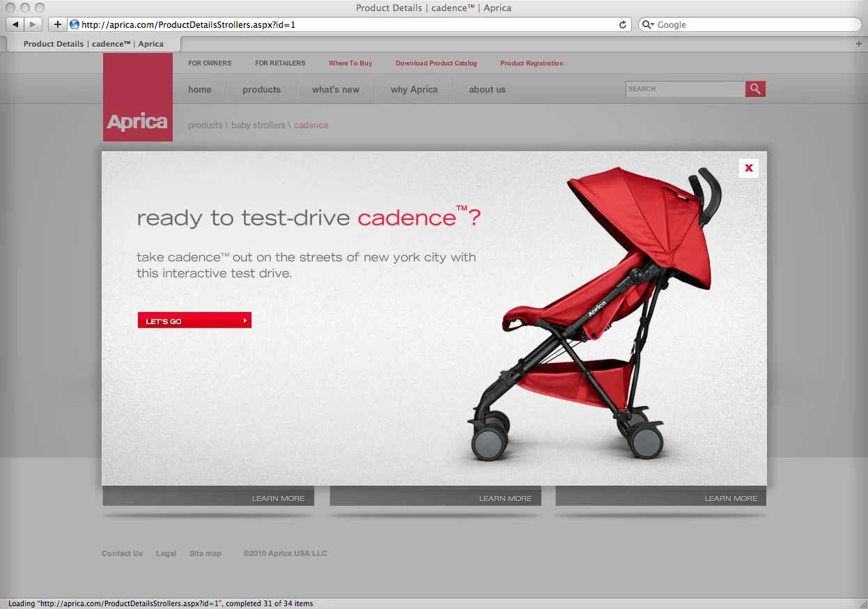Go to baby strollers in the breadcrumb
The width and height of the screenshot is (868, 609).
click(258, 125)
